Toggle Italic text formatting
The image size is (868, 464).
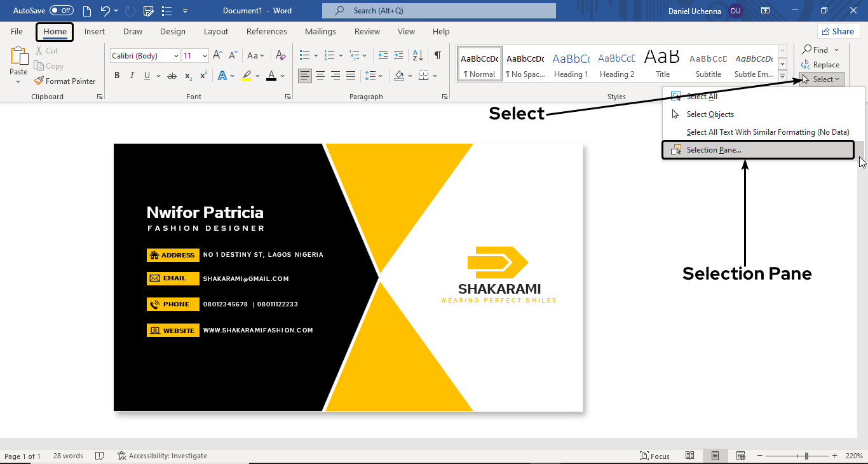132,76
